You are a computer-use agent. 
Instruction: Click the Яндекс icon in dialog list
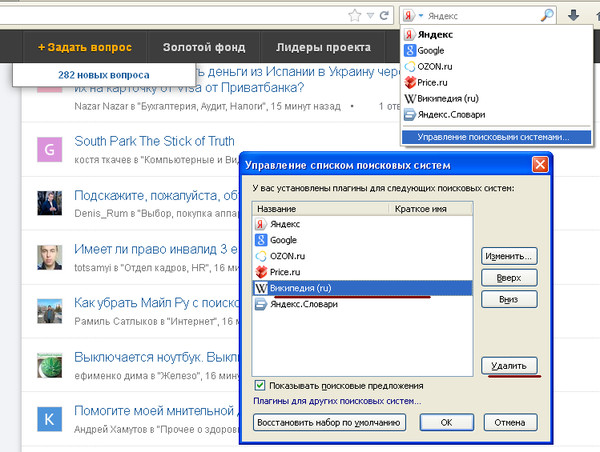click(x=261, y=224)
